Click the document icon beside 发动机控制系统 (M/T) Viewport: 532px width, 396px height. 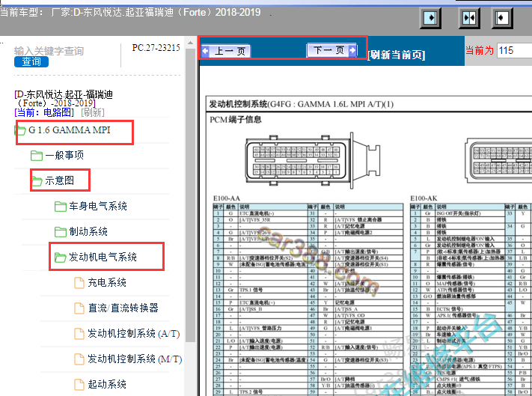[x=79, y=359]
